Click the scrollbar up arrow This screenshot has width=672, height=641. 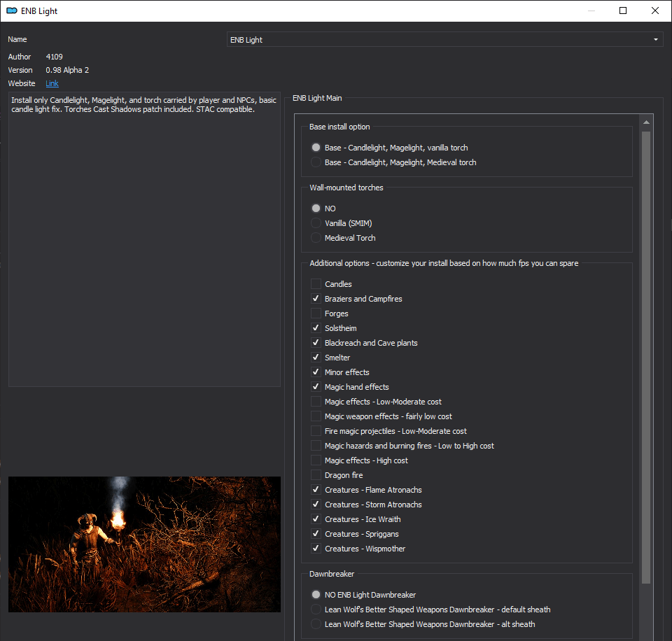(x=646, y=122)
